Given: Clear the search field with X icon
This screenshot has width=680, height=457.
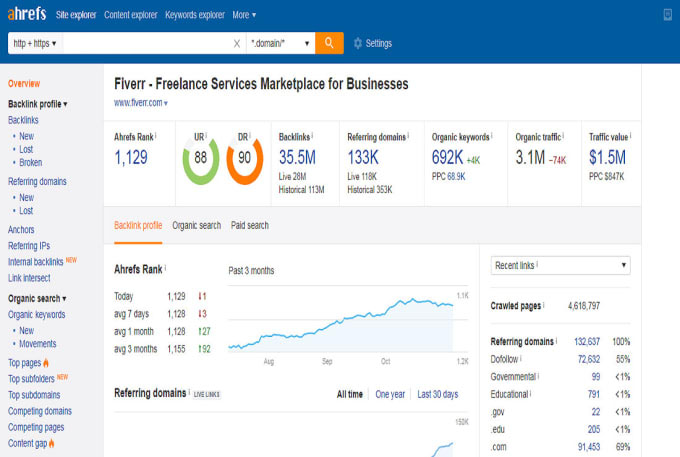Looking at the screenshot, I should pyautogui.click(x=237, y=44).
